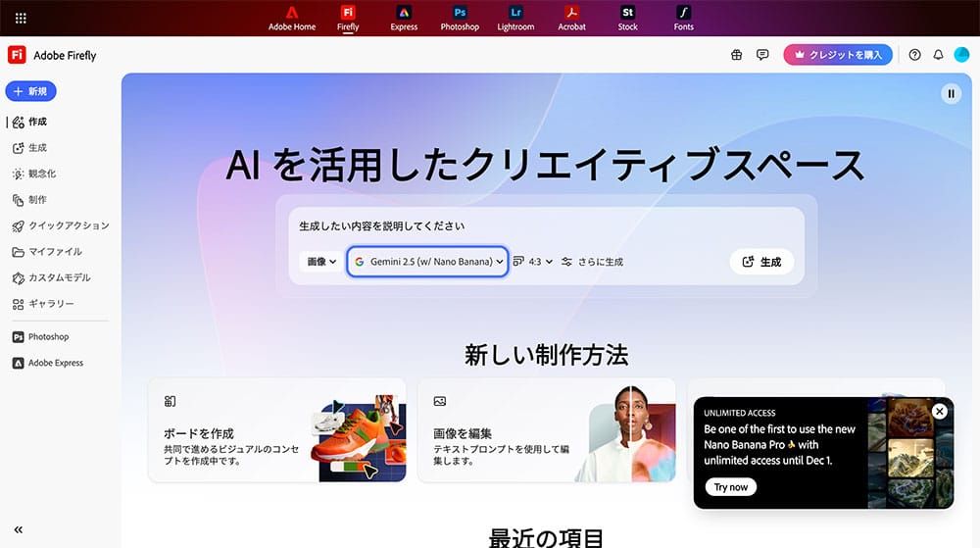Open the apps grid launcher icon
This screenshot has height=548, width=980.
(x=21, y=18)
